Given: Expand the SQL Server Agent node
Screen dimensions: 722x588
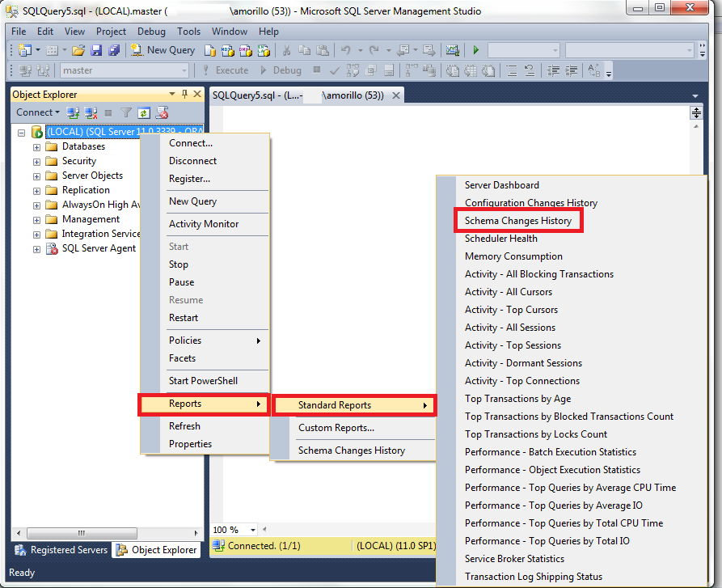Looking at the screenshot, I should point(36,250).
